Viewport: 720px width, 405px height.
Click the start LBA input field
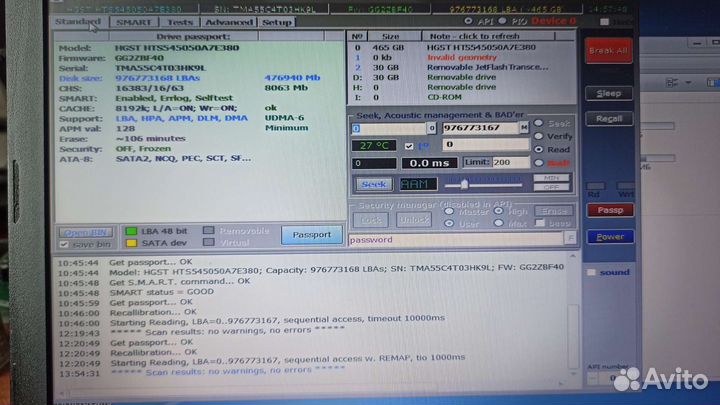click(389, 129)
